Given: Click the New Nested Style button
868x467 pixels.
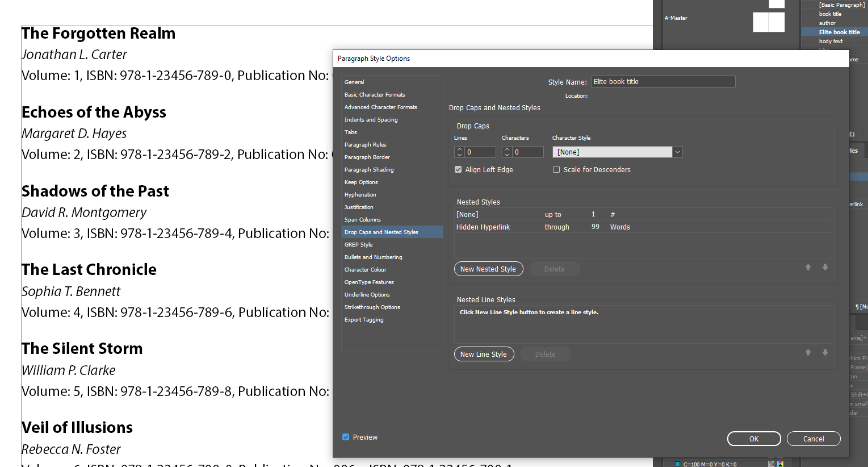Looking at the screenshot, I should [488, 268].
